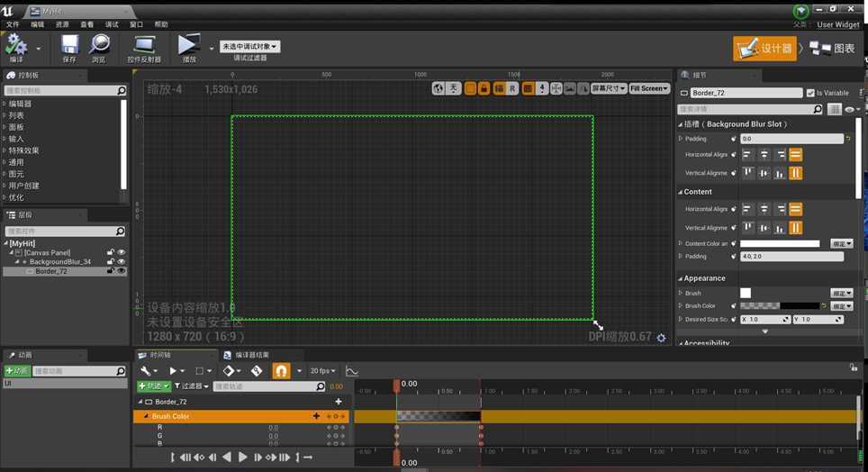868x472 pixels.
Task: Click the sequencer Play forward control
Action: coord(242,457)
